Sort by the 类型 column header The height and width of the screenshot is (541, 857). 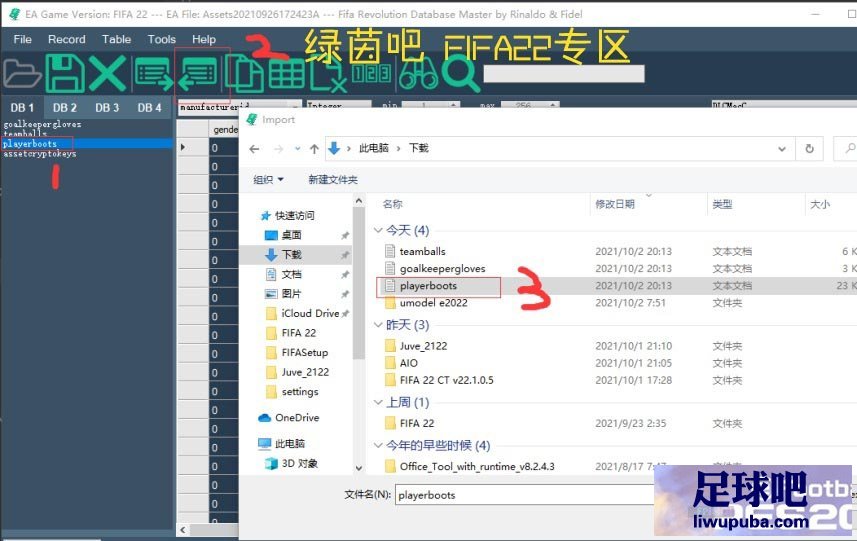[x=722, y=204]
